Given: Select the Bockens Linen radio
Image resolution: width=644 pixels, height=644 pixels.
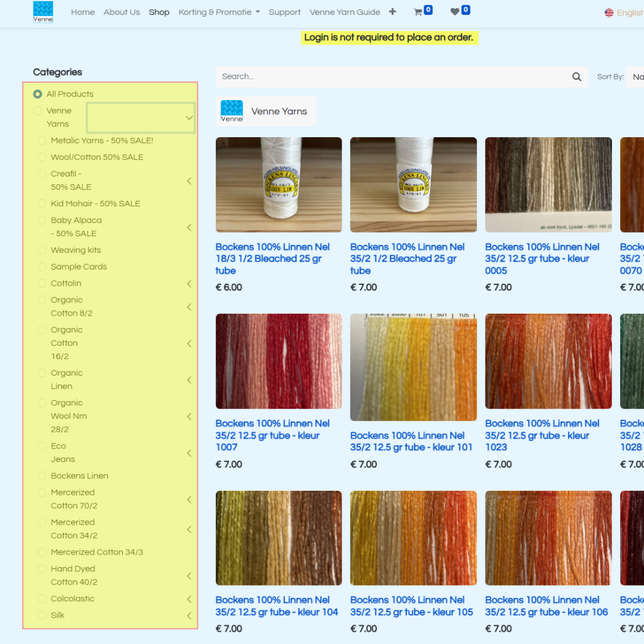Looking at the screenshot, I should (x=42, y=476).
